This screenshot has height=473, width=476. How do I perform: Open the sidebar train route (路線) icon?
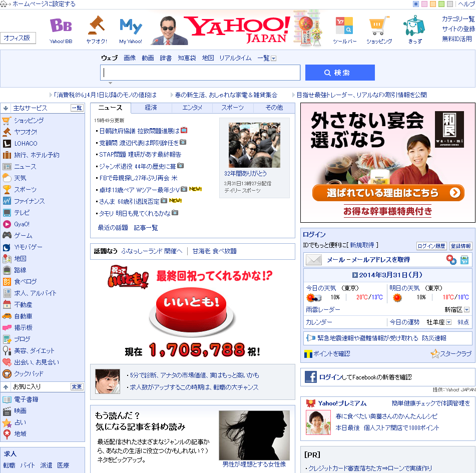[x=7, y=270]
